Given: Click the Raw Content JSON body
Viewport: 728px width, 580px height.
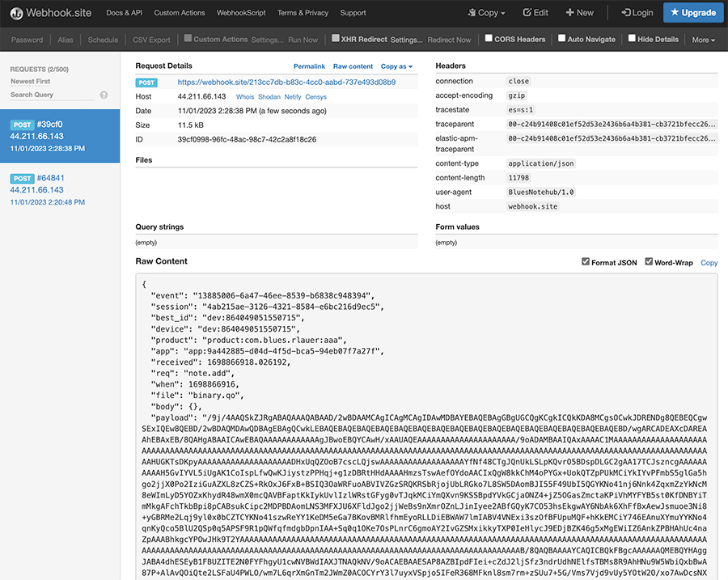Looking at the screenshot, I should click(x=426, y=427).
